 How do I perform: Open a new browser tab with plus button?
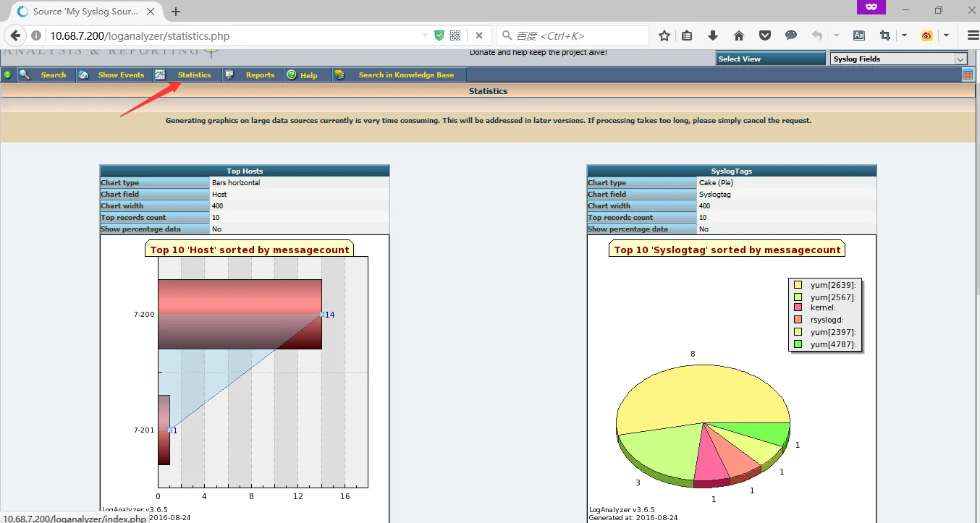(x=176, y=12)
